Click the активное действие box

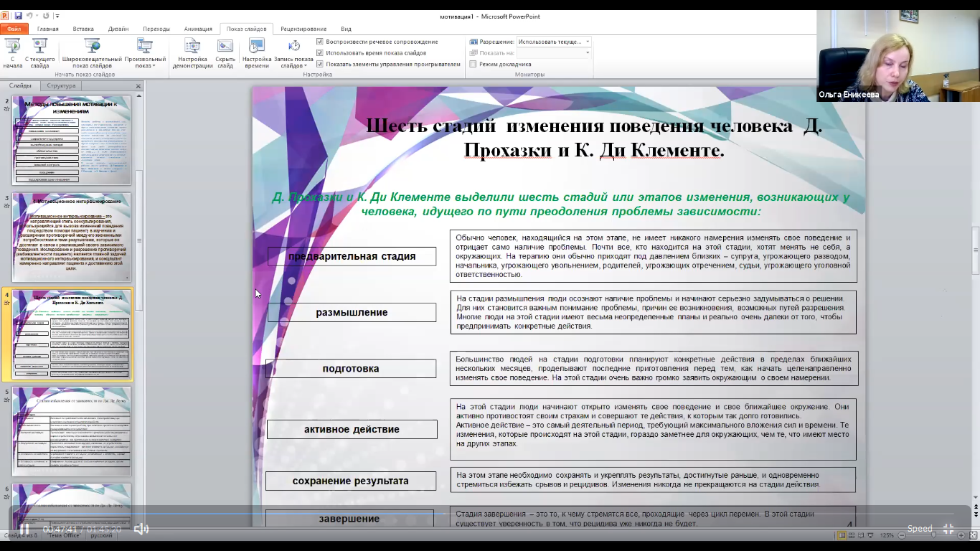click(352, 429)
